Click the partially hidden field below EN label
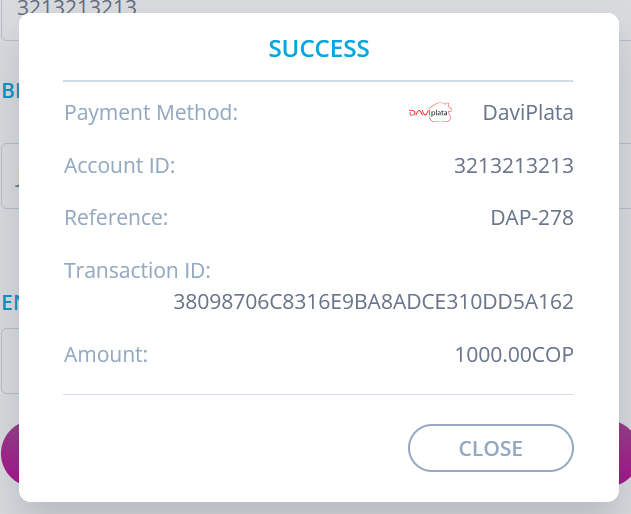This screenshot has height=514, width=631. pos(9,360)
